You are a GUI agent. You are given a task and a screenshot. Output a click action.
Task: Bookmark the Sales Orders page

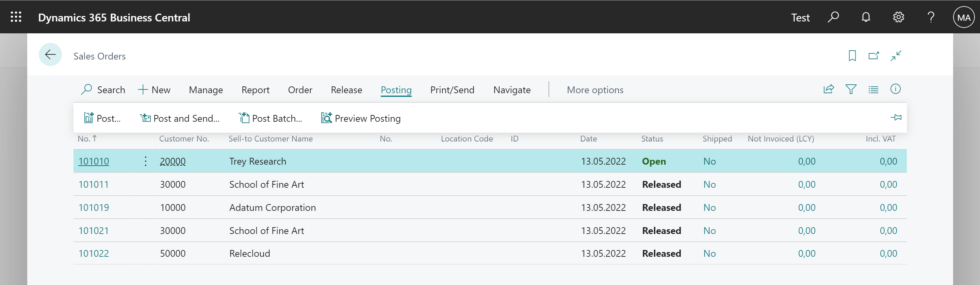coord(852,56)
